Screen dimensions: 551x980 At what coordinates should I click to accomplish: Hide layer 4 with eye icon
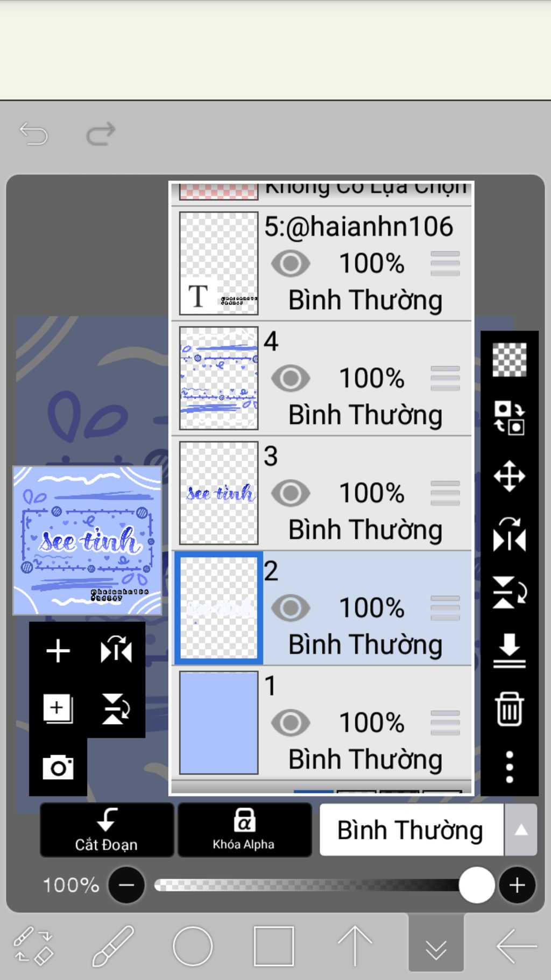(x=291, y=378)
